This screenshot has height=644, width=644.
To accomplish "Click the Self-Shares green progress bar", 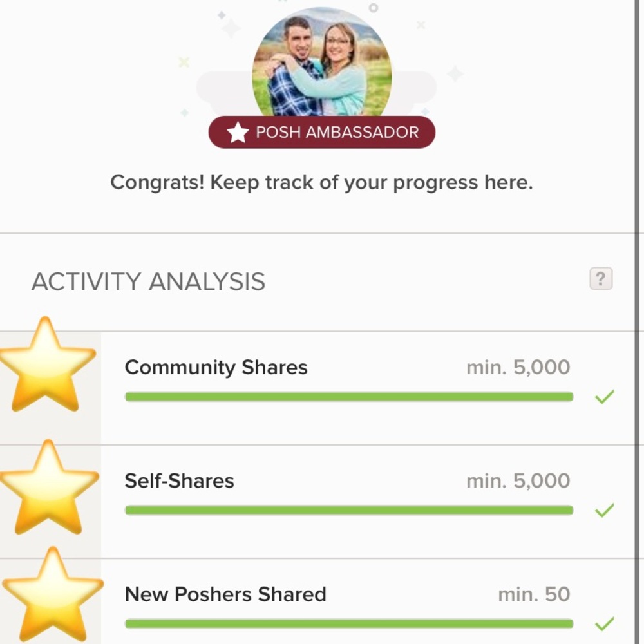I will (348, 510).
